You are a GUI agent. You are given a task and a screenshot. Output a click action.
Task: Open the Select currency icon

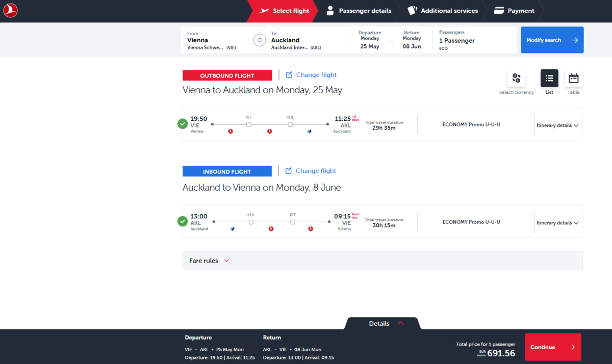tap(516, 79)
